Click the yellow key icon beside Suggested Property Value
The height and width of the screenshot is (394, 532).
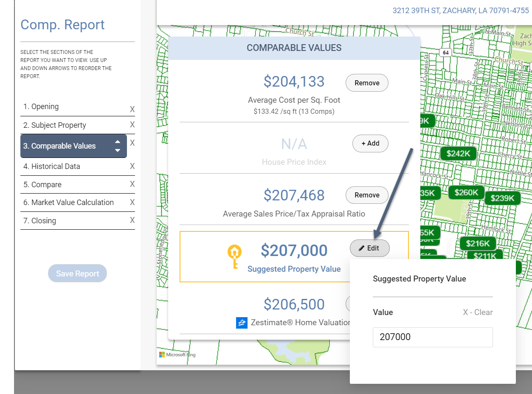pyautogui.click(x=234, y=256)
